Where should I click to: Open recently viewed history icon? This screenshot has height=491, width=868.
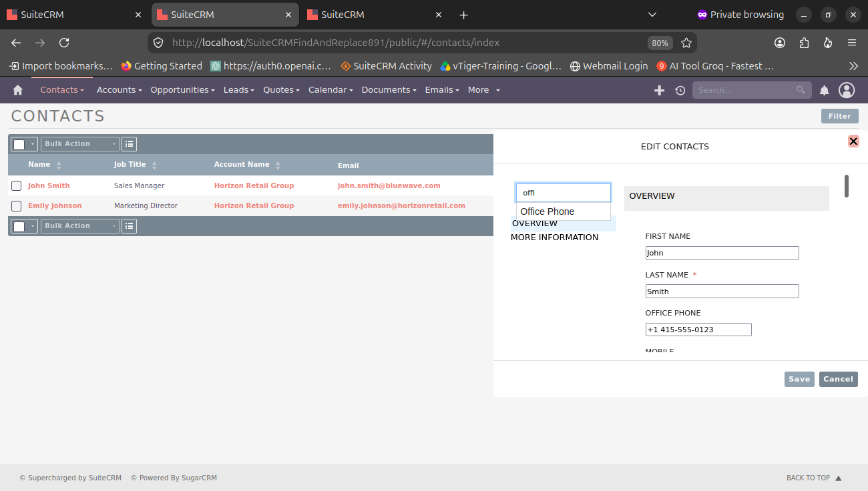[x=680, y=90]
